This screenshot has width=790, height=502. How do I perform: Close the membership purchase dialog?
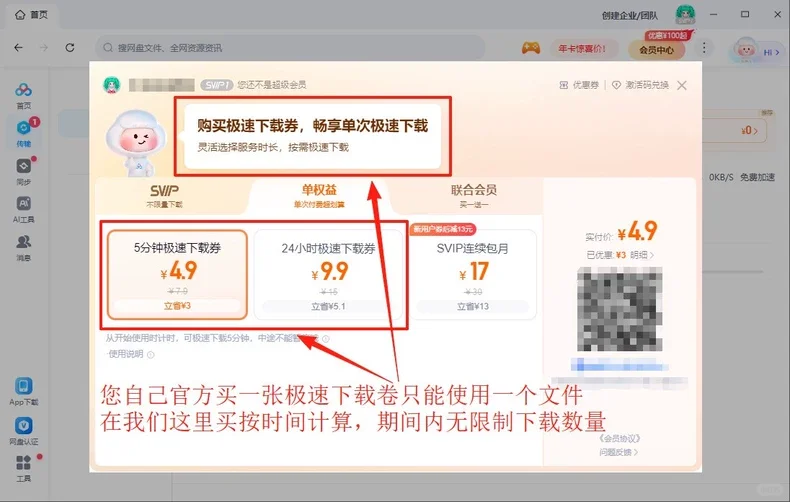(682, 85)
